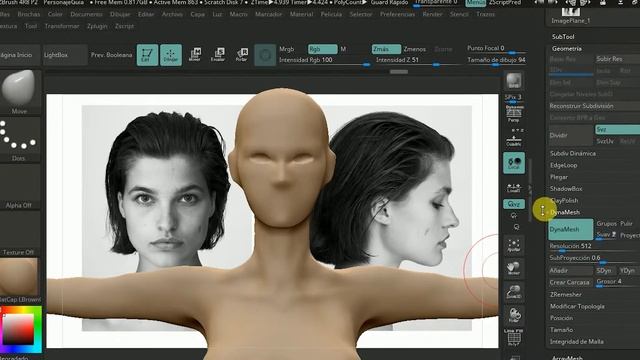This screenshot has width=640, height=360.
Task: Open the Color menu
Action: click(x=55, y=14)
